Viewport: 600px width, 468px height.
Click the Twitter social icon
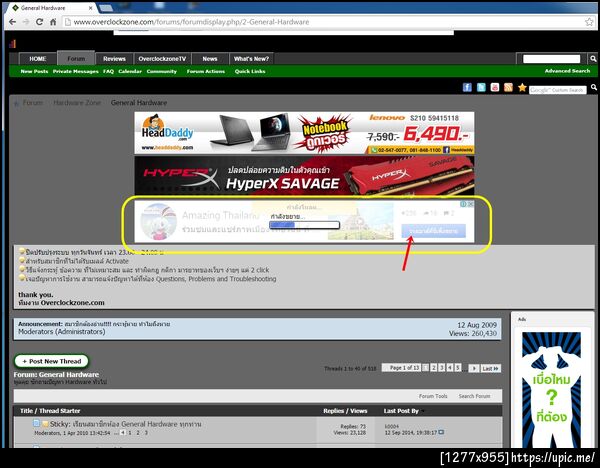481,87
